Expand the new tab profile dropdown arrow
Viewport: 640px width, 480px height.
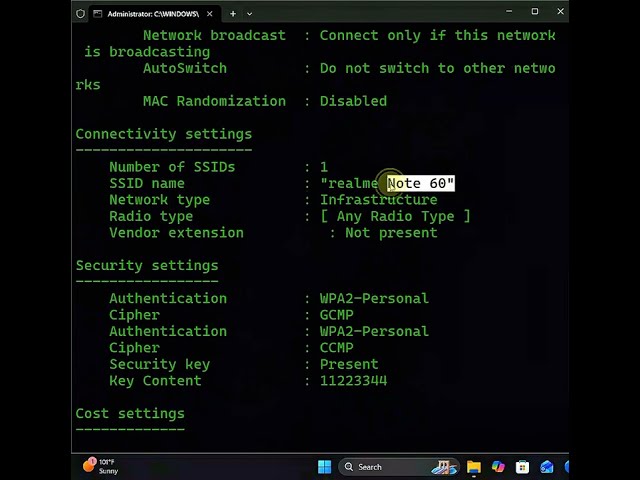pos(249,14)
